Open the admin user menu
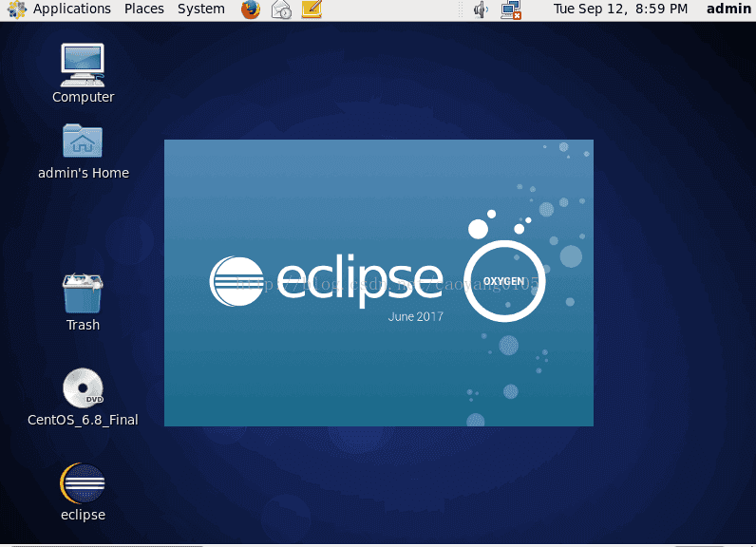This screenshot has height=547, width=756. pos(728,9)
